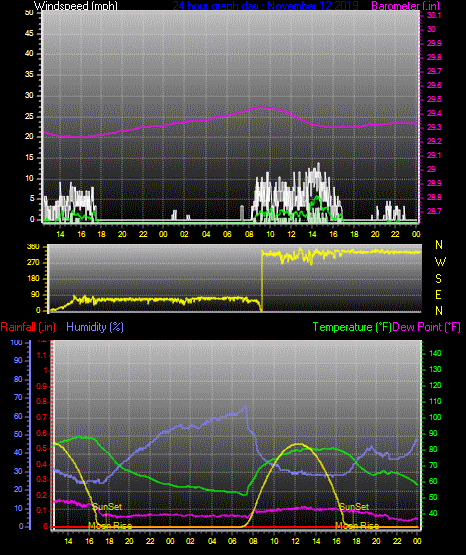Click the Humidity (%) legend label

pos(95,327)
